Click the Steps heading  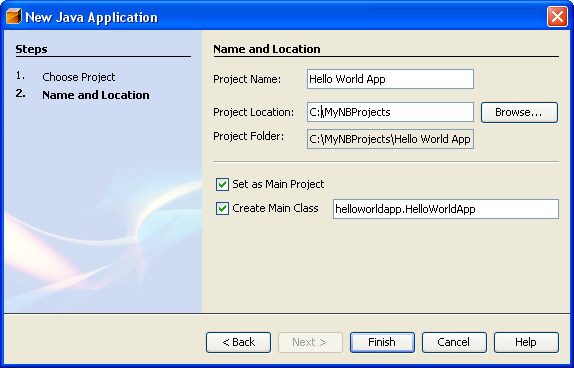point(31,49)
